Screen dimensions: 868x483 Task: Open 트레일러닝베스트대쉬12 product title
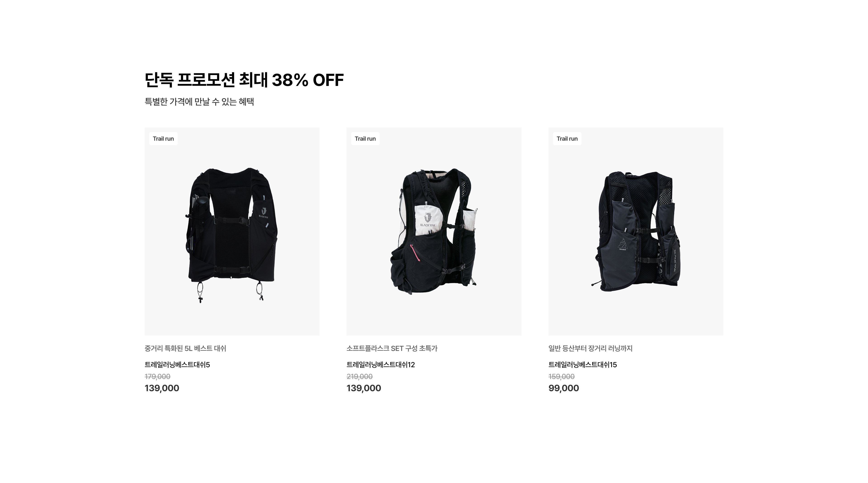tap(381, 364)
